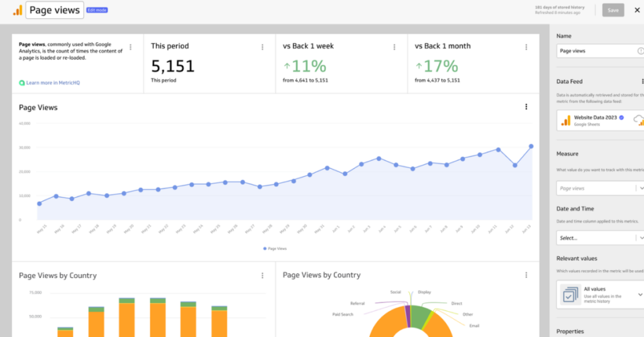Open the Learn more in MetricHQ link
This screenshot has height=337, width=644.
53,83
